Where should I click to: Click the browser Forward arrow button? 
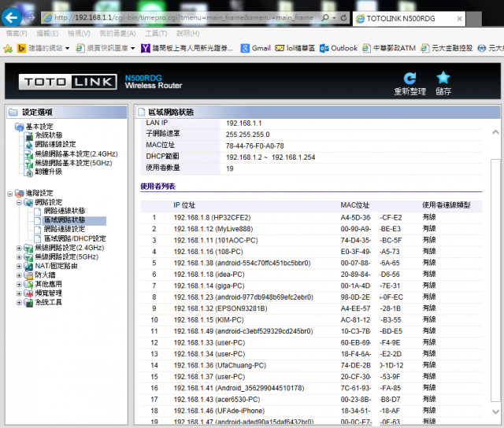[31, 17]
